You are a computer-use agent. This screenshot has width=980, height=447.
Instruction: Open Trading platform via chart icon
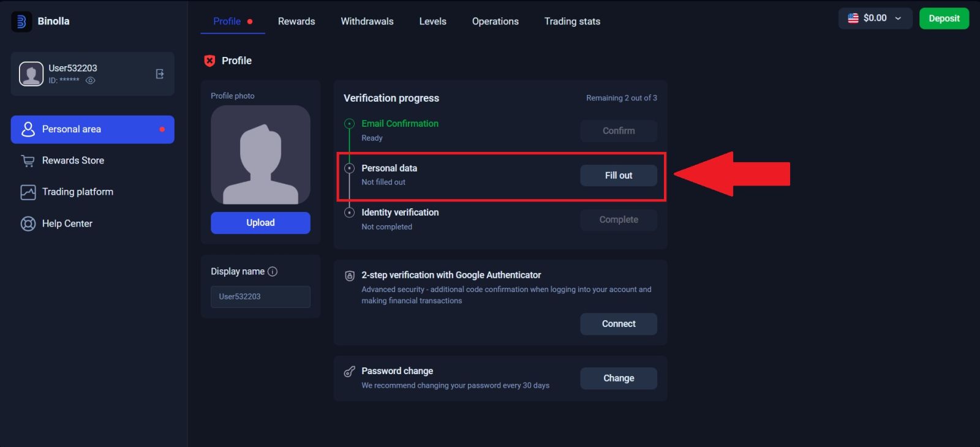(28, 192)
